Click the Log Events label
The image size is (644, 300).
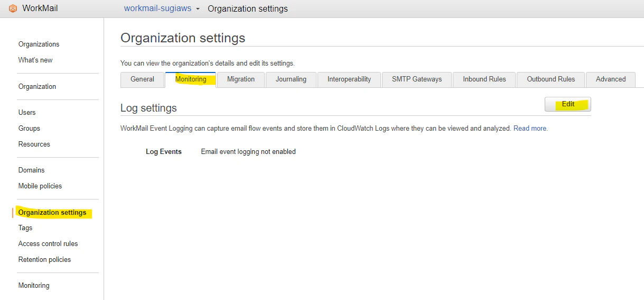[x=164, y=152]
